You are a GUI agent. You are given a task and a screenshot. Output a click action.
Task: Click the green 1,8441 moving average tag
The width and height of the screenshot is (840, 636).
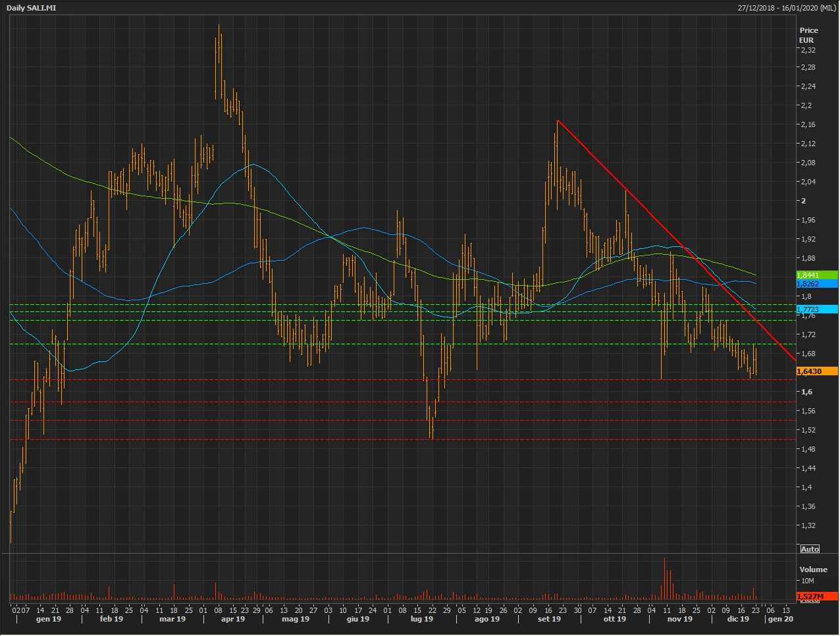coord(816,275)
